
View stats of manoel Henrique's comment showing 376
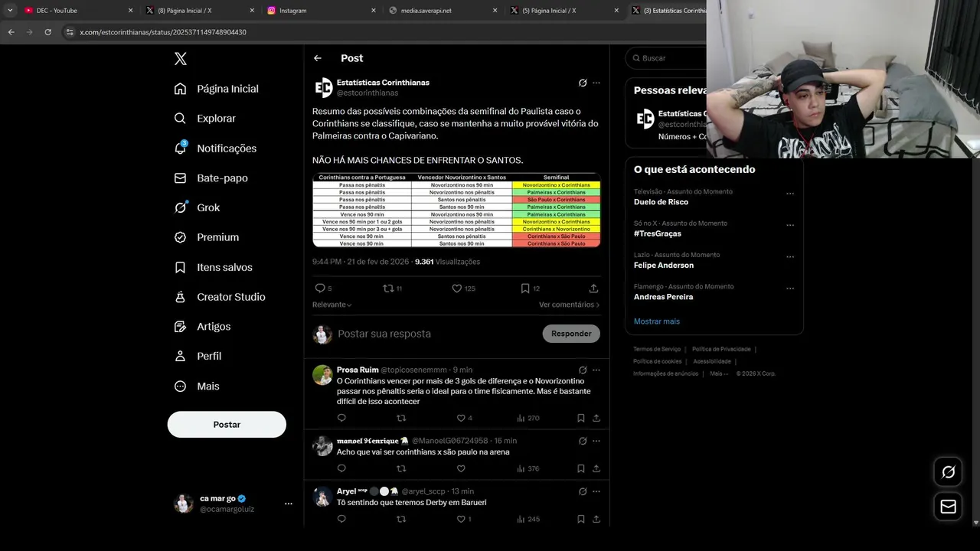click(x=528, y=468)
